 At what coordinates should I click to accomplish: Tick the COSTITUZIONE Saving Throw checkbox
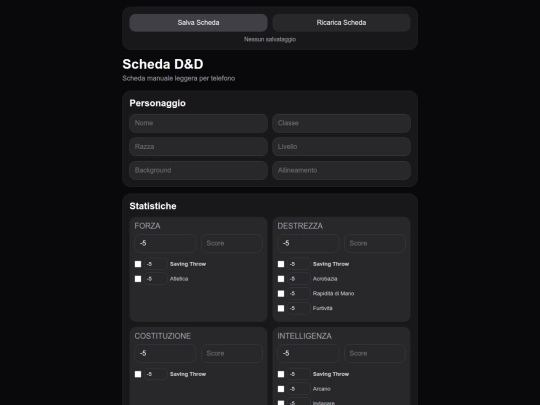click(138, 374)
